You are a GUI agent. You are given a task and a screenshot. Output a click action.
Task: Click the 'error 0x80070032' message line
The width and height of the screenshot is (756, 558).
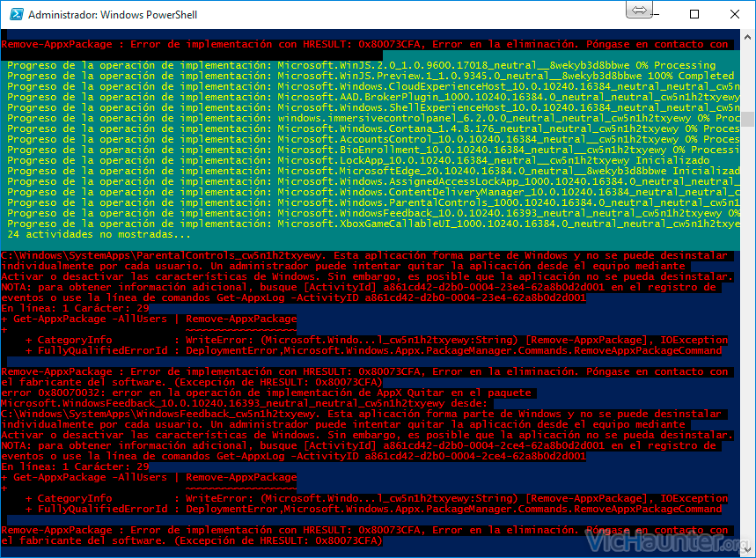coord(266,393)
